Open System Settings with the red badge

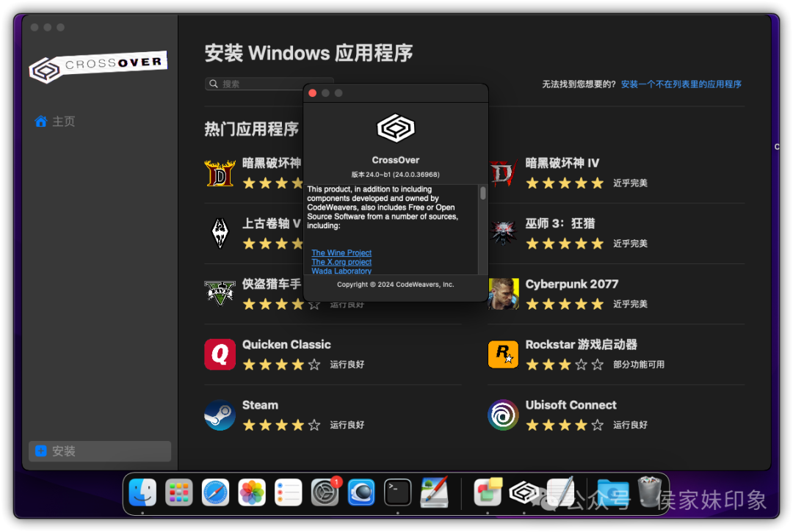click(325, 492)
